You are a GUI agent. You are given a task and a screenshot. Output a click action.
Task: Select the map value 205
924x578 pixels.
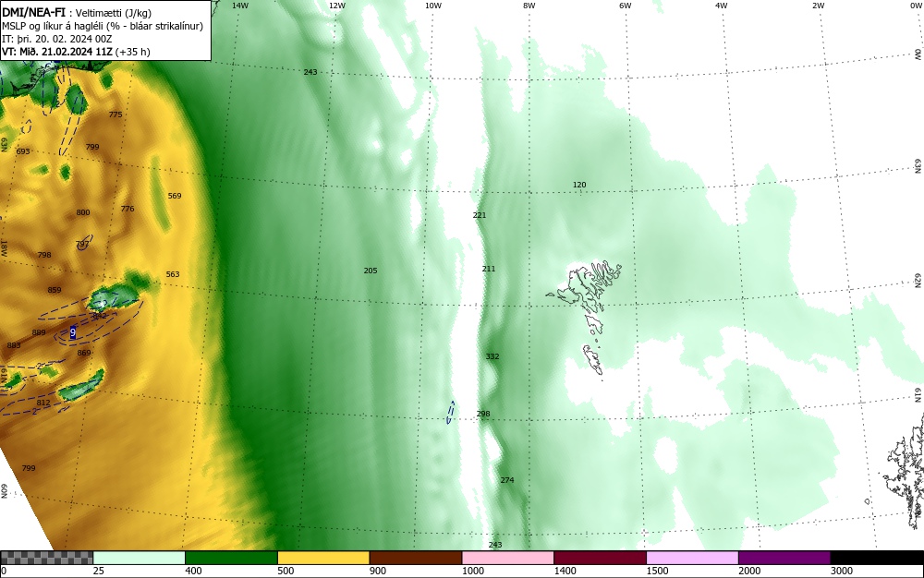tap(371, 271)
